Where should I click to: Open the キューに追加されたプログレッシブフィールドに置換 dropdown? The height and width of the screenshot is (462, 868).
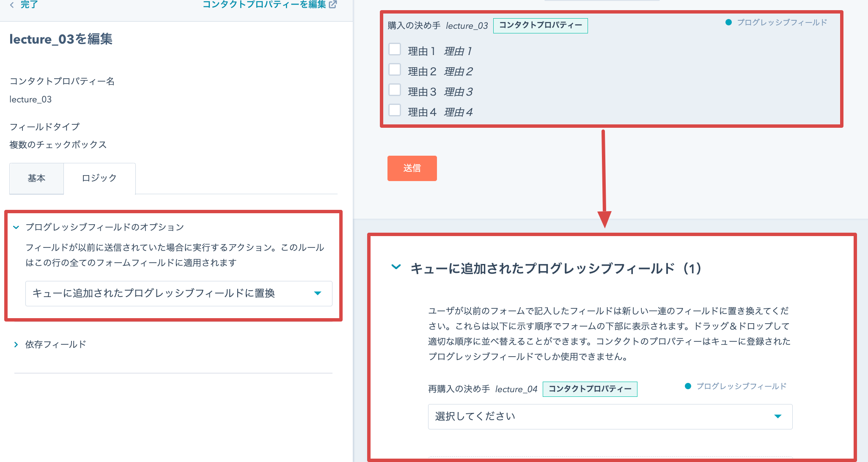pos(179,293)
